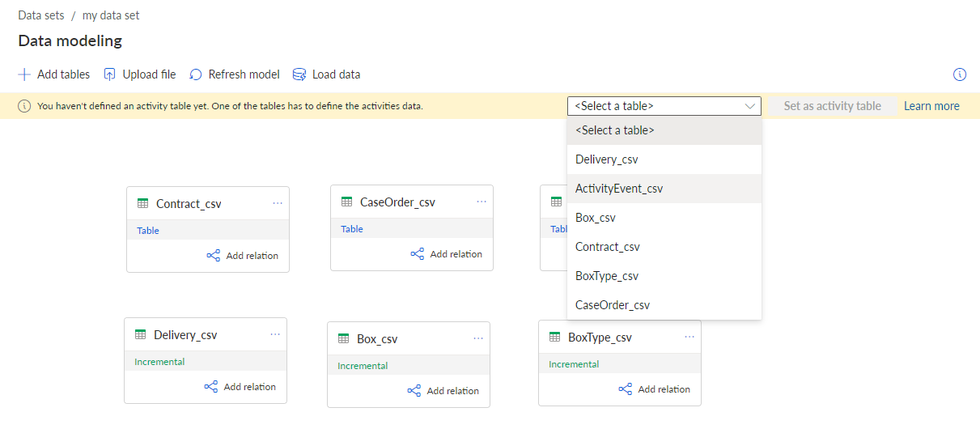The width and height of the screenshot is (980, 429).
Task: Click relation icon on Delivery_csv card
Action: click(x=211, y=387)
